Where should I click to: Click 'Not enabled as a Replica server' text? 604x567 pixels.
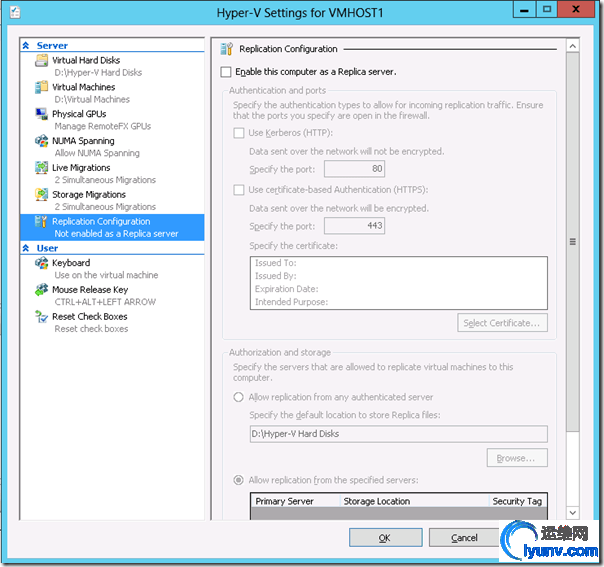tap(116, 234)
